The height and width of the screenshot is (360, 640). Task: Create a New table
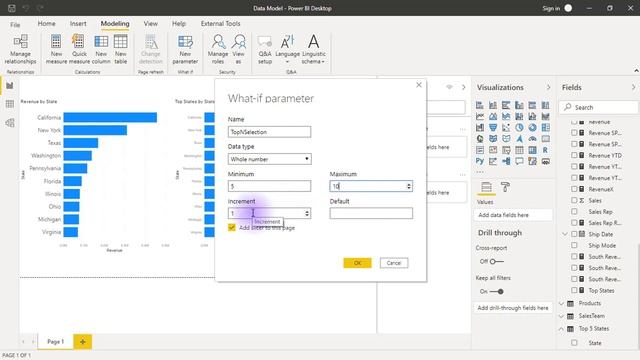[120, 49]
